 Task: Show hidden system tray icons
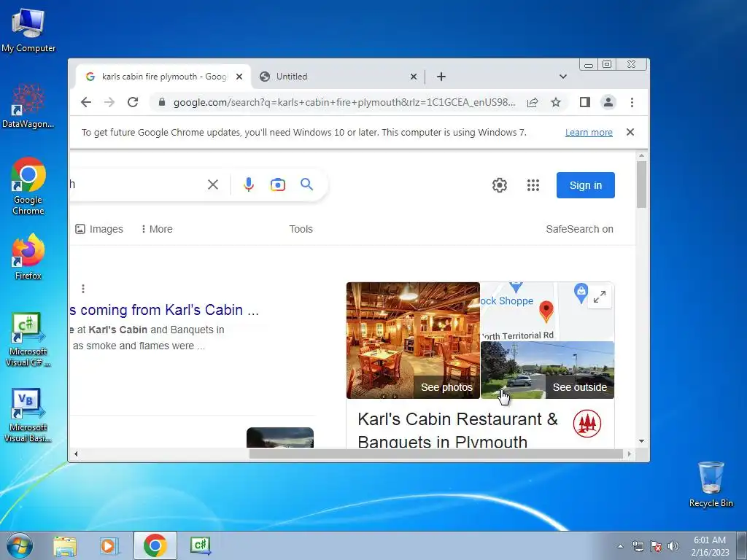click(x=620, y=546)
